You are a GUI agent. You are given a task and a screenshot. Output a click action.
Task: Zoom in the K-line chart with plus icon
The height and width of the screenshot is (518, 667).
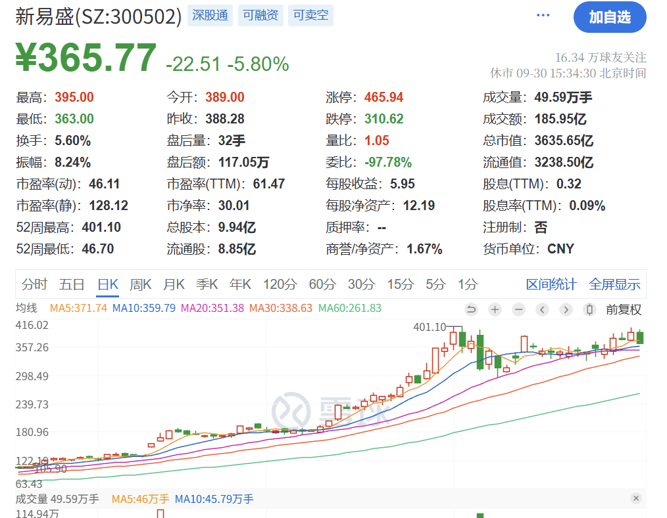point(497,309)
